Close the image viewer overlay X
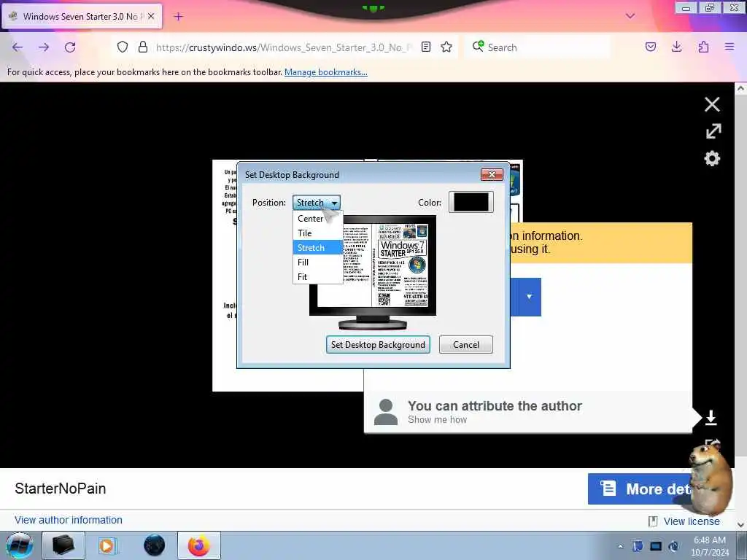747x560 pixels. click(x=712, y=104)
